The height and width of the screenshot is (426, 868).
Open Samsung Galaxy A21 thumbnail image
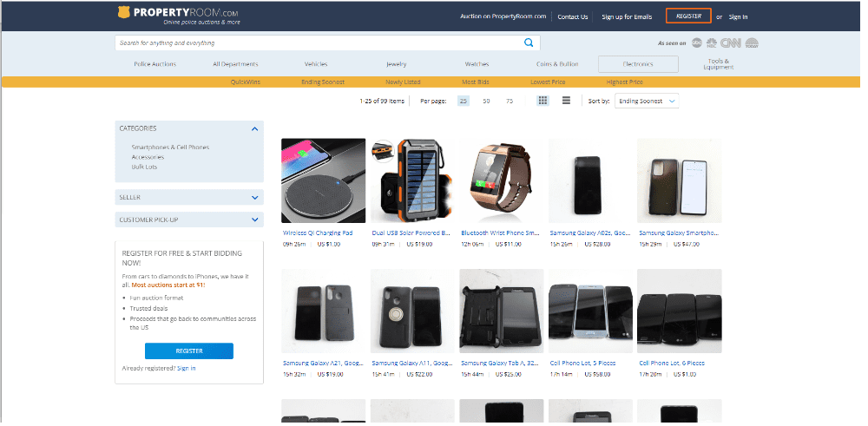tap(323, 311)
